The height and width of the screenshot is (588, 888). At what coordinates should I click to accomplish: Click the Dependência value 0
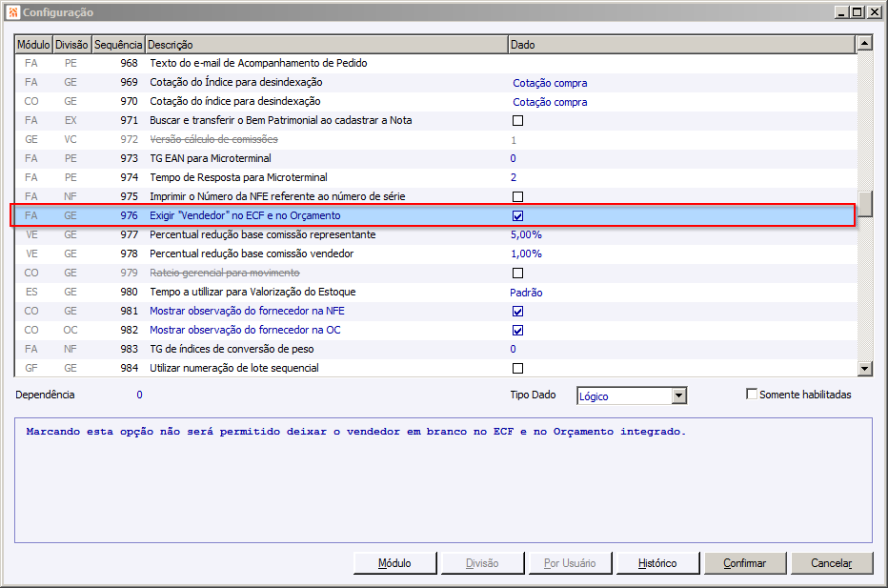(x=139, y=395)
